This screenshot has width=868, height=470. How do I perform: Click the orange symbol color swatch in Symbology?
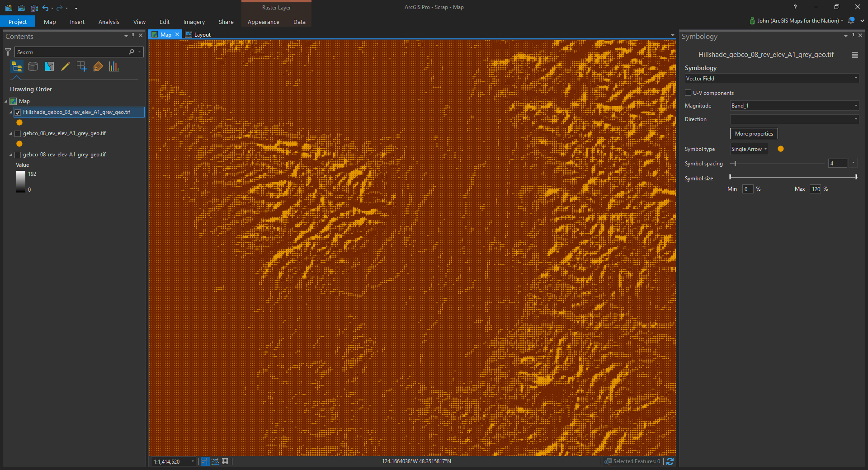(x=781, y=149)
